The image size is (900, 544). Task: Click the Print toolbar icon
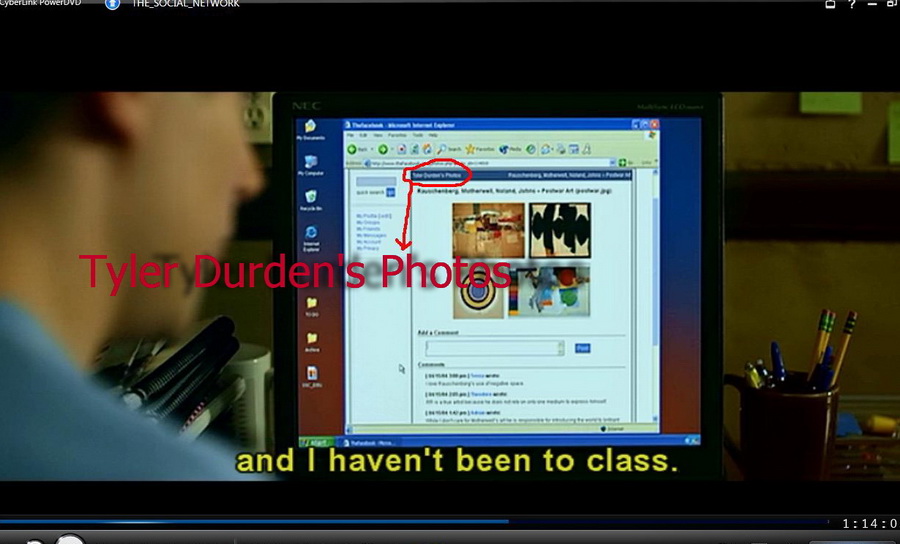point(561,149)
